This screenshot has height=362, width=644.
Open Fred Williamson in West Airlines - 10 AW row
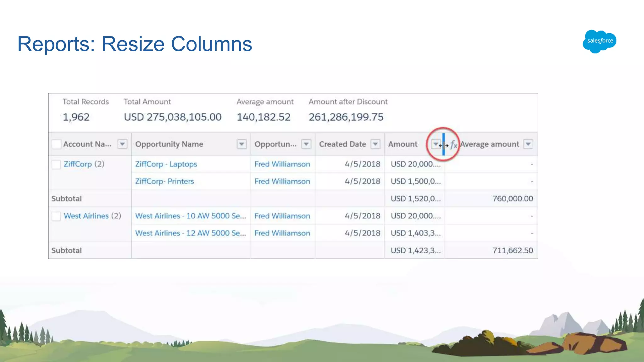click(282, 216)
